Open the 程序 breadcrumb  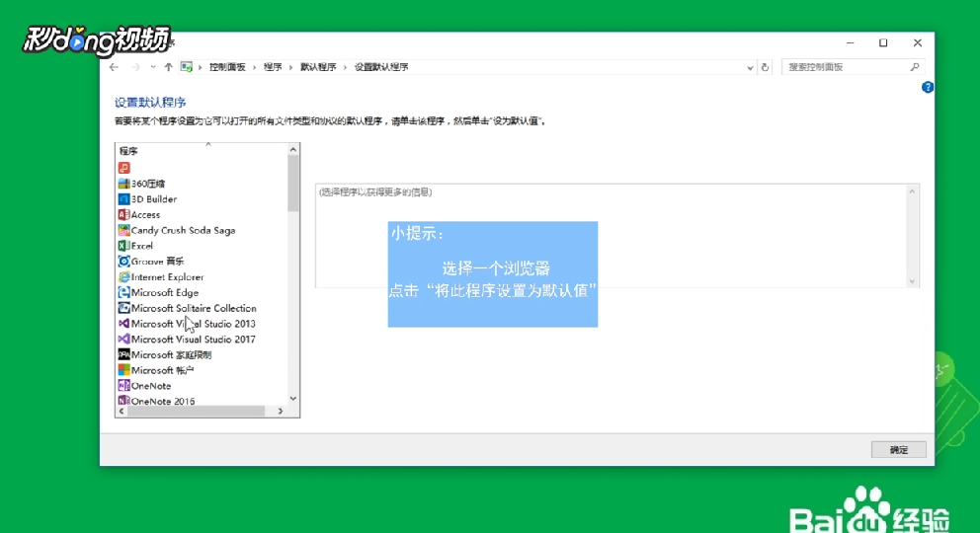coord(273,67)
